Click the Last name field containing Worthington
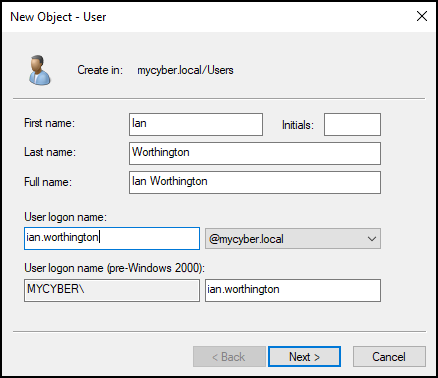Screen dimensions: 438x378 tap(255, 153)
